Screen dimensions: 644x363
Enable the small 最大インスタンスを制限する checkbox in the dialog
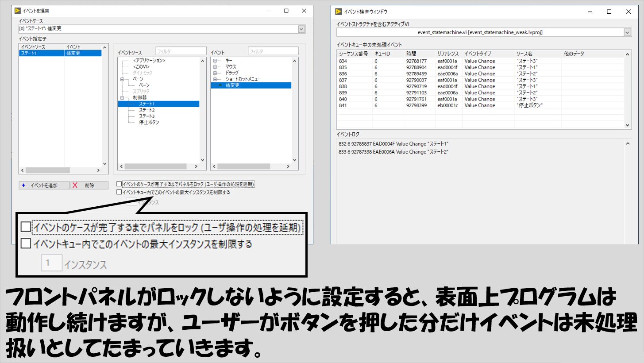coord(119,192)
